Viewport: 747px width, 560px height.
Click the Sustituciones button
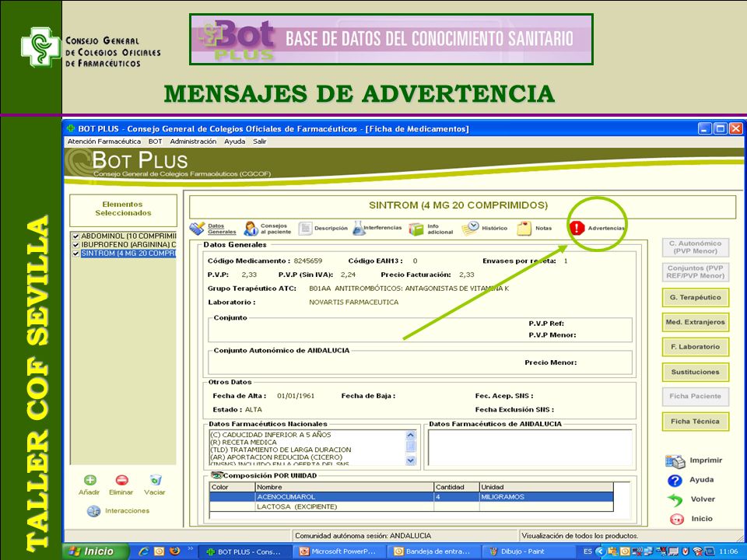click(695, 372)
